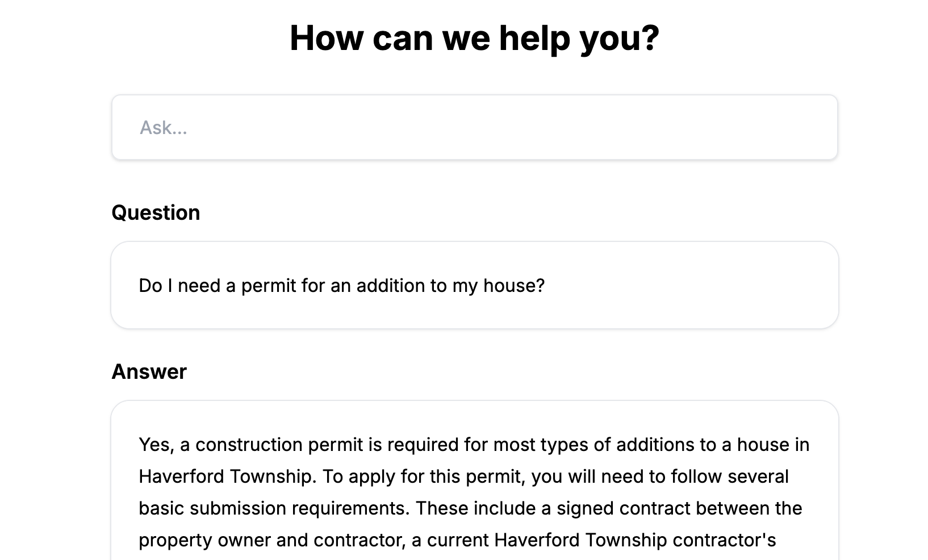This screenshot has height=560, width=928.
Task: Click "Haverford Township" at the second line's start
Action: pyautogui.click(x=225, y=476)
